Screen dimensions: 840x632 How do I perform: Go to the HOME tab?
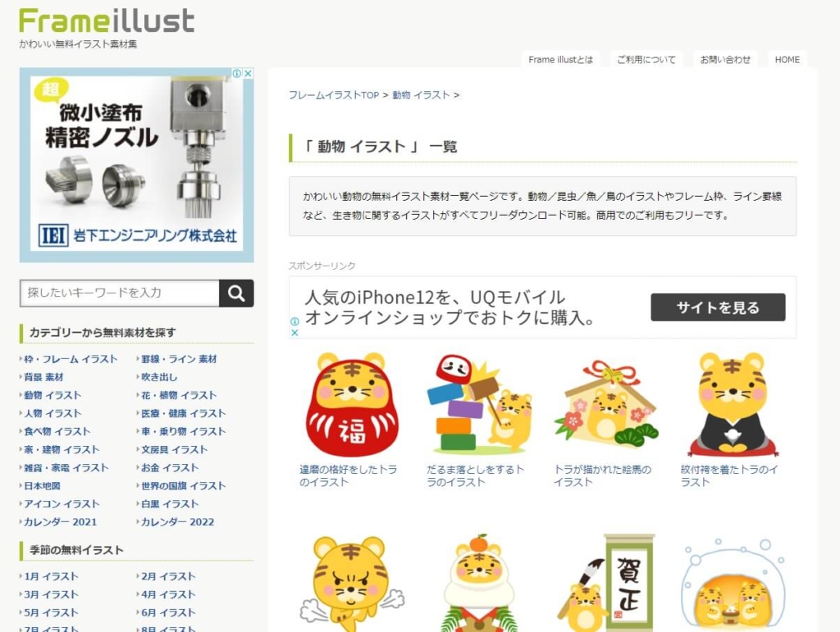[x=787, y=59]
